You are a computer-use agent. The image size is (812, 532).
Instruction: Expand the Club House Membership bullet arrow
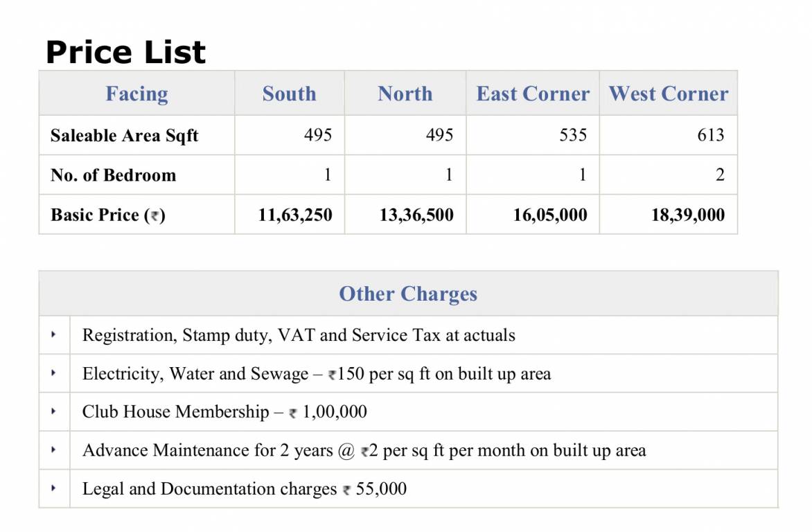pos(53,411)
